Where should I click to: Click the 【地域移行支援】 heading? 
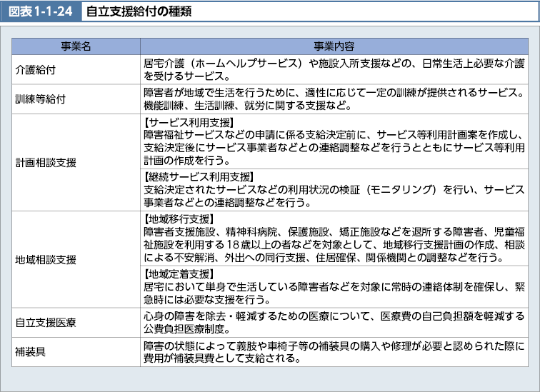(179, 218)
